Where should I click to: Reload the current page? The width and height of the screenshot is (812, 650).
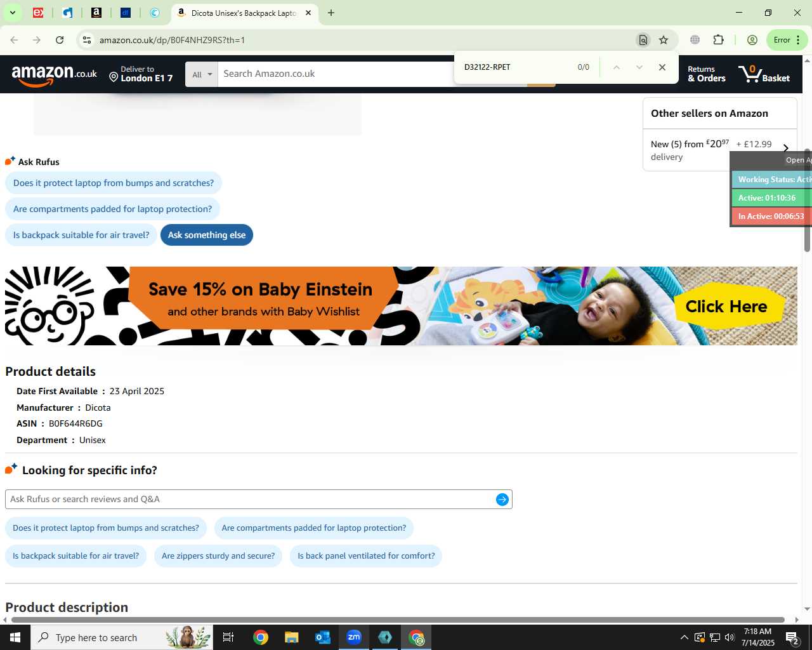tap(60, 40)
